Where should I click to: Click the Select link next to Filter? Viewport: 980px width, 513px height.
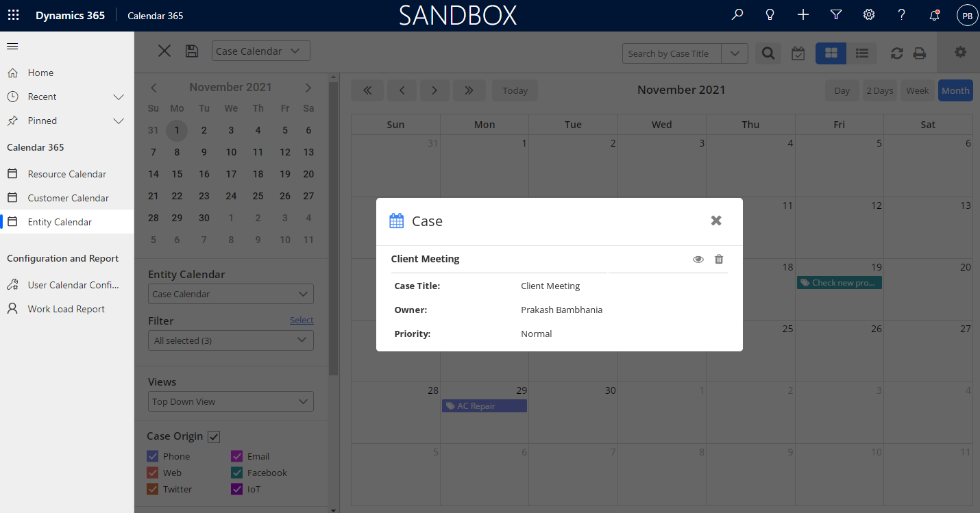click(x=302, y=320)
